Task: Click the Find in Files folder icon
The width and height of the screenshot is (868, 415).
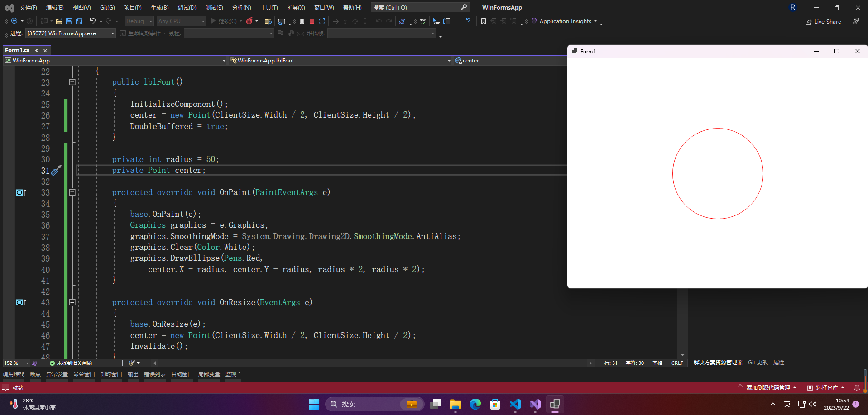Action: (x=268, y=21)
